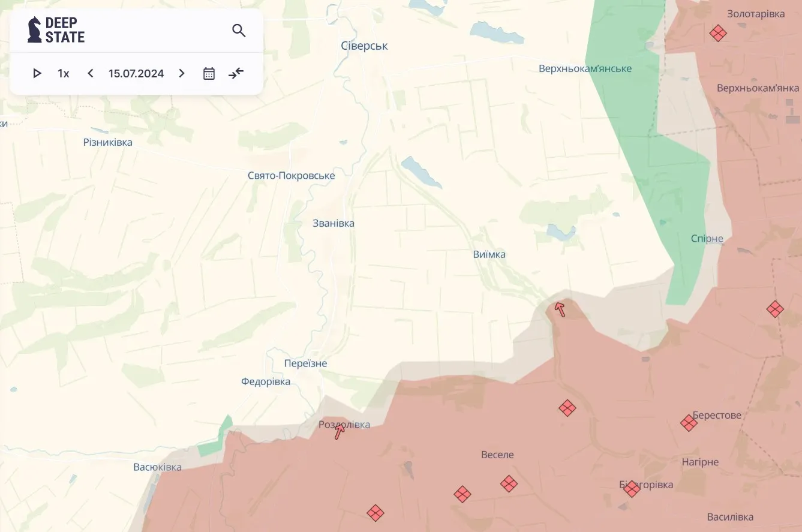Open the calendar date picker
This screenshot has height=532, width=802.
209,73
